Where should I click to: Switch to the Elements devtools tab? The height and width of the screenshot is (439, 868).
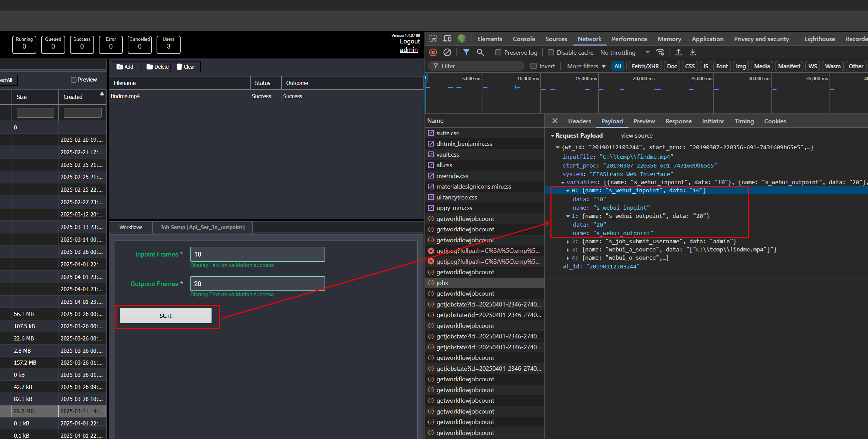490,39
